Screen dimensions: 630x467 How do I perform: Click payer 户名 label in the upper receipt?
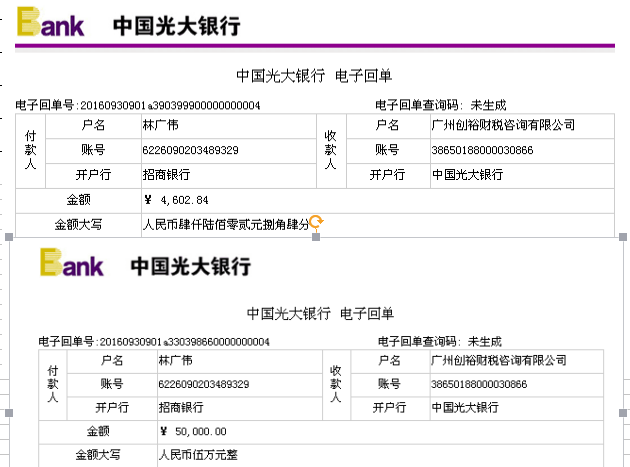(93, 125)
